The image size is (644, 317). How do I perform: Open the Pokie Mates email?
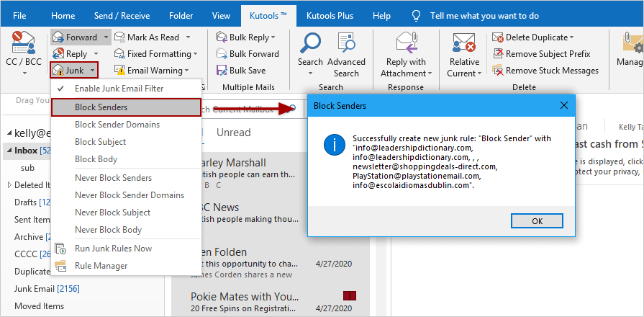coord(271,301)
